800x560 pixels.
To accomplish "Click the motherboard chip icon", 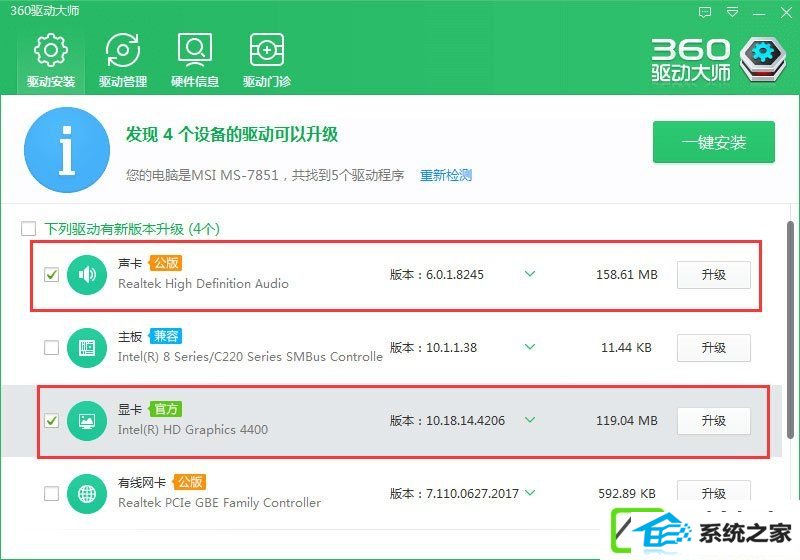I will pos(87,347).
